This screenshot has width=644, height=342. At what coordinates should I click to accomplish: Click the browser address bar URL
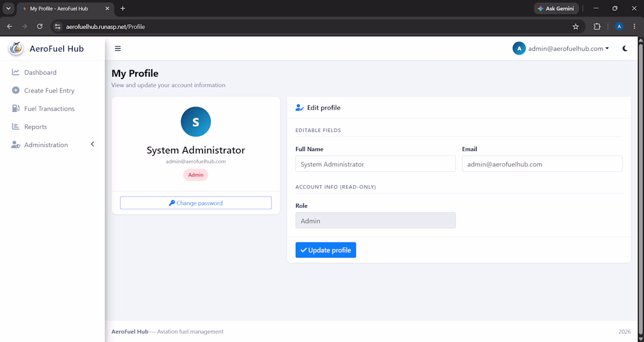coord(105,27)
